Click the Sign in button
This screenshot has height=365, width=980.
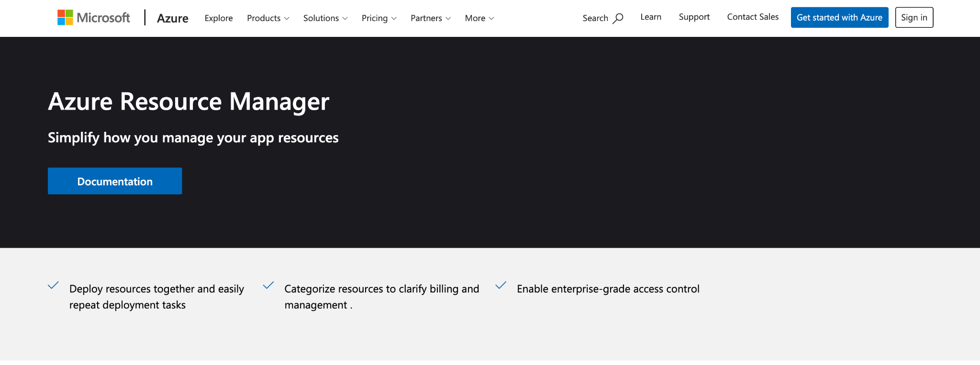tap(914, 17)
